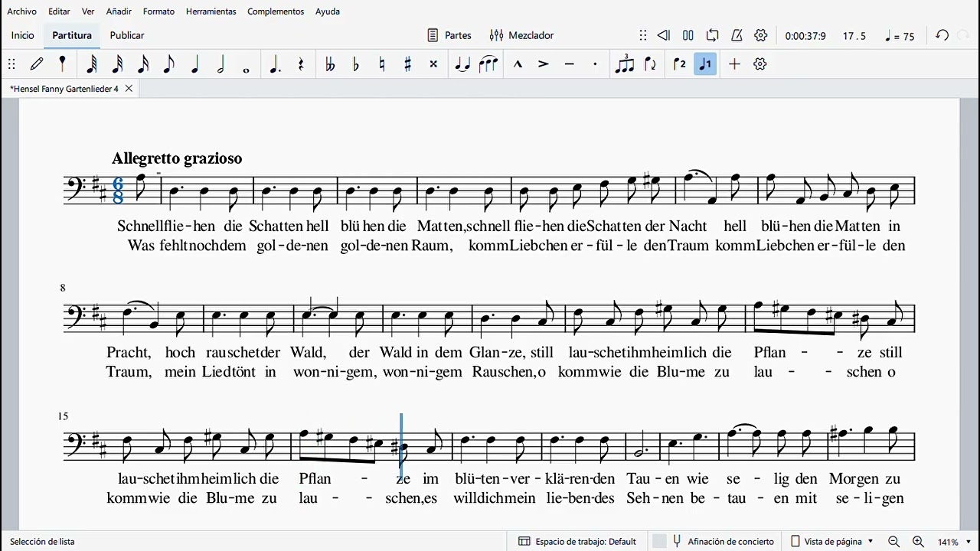Open the 141% zoom level dropdown
The width and height of the screenshot is (980, 551).
tap(955, 541)
